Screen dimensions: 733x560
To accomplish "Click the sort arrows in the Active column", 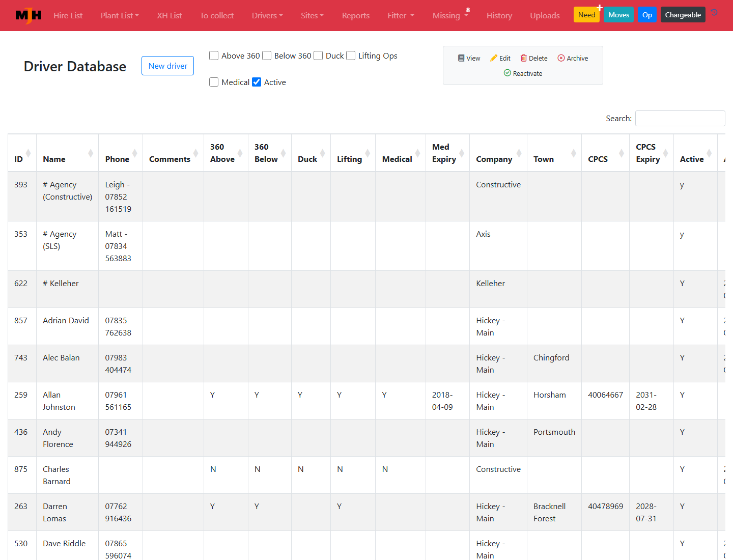I will [710, 153].
